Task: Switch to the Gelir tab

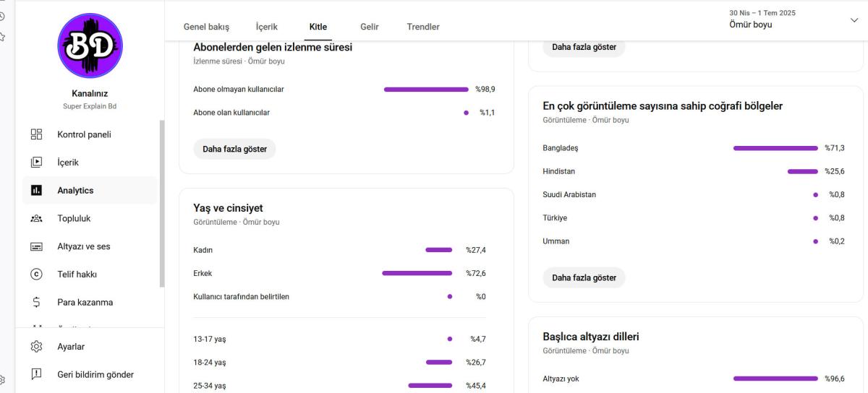Action: click(x=369, y=27)
